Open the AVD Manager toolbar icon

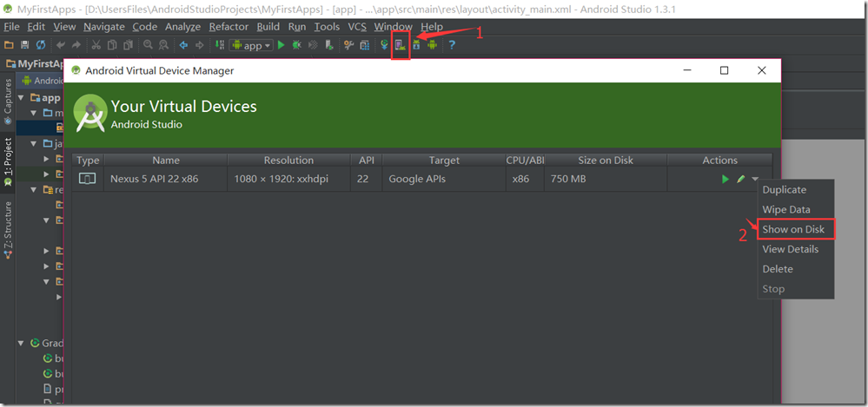point(400,45)
